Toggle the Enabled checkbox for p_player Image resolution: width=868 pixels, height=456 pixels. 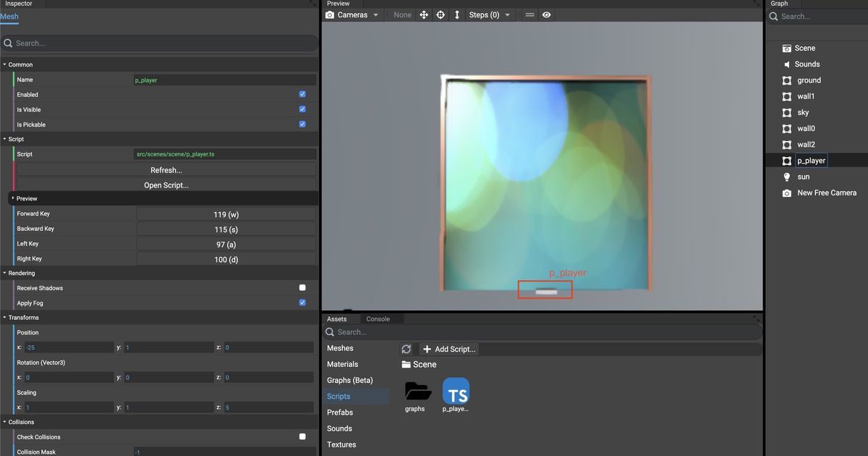[302, 94]
